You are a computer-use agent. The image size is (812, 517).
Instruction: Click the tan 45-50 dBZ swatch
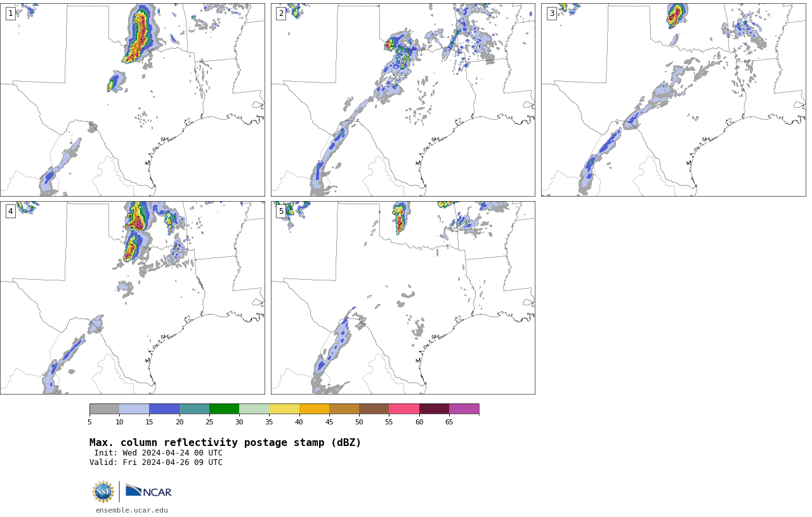pos(344,409)
